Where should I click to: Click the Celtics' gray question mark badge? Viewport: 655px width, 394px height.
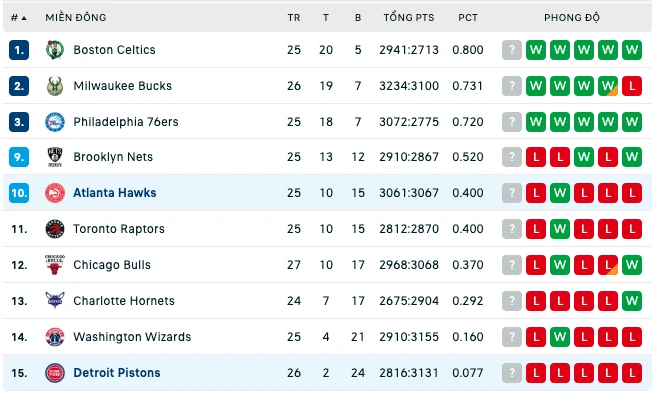[512, 50]
